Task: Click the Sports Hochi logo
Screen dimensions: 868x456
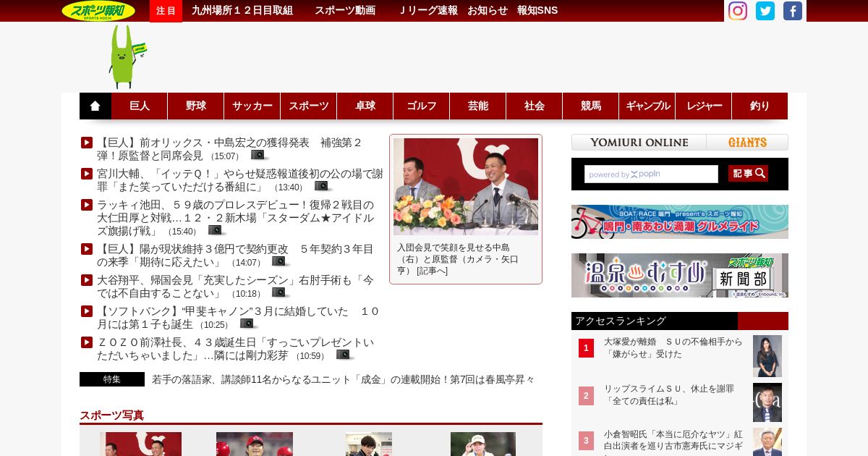Action: pos(98,11)
